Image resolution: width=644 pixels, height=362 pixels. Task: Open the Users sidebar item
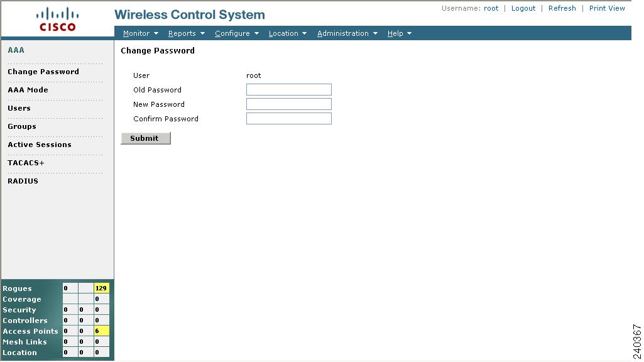click(19, 108)
